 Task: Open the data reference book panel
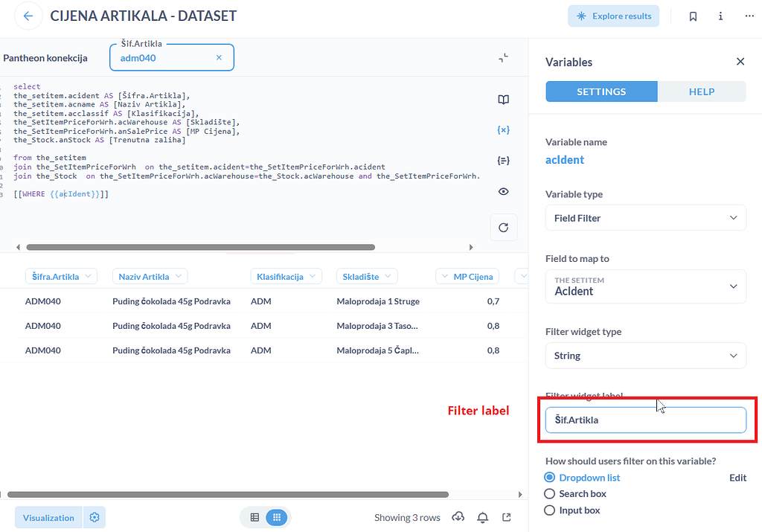click(x=503, y=99)
